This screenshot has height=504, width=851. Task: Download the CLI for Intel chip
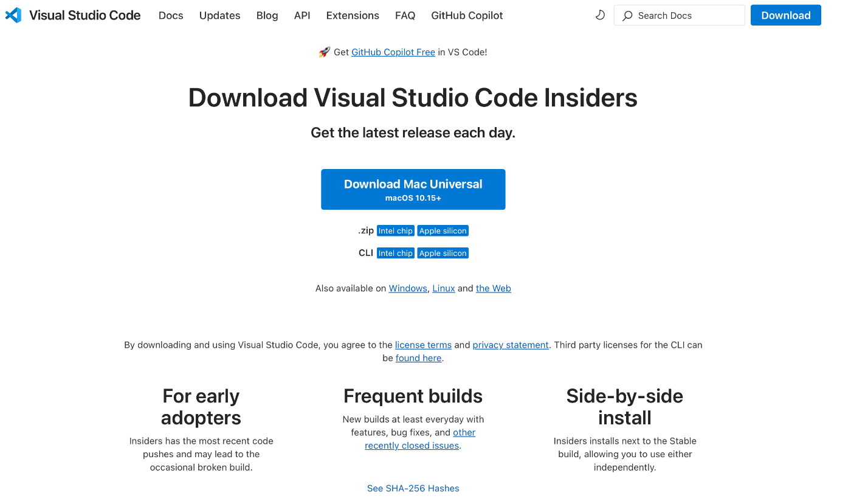(396, 253)
